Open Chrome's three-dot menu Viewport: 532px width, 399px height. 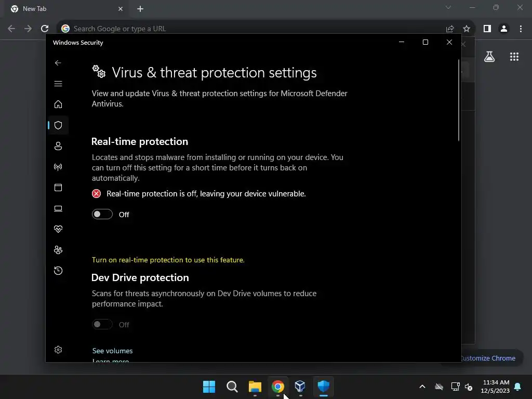pyautogui.click(x=521, y=29)
